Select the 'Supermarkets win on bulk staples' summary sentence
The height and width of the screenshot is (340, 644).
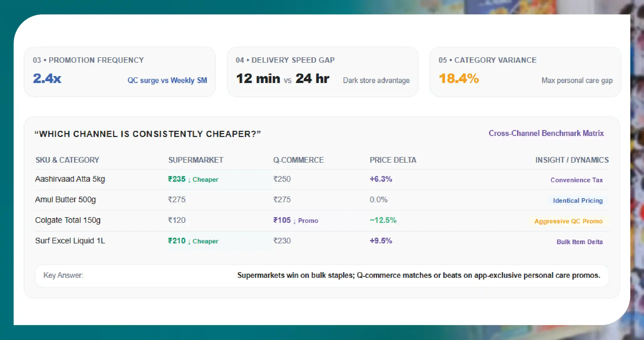tap(419, 275)
